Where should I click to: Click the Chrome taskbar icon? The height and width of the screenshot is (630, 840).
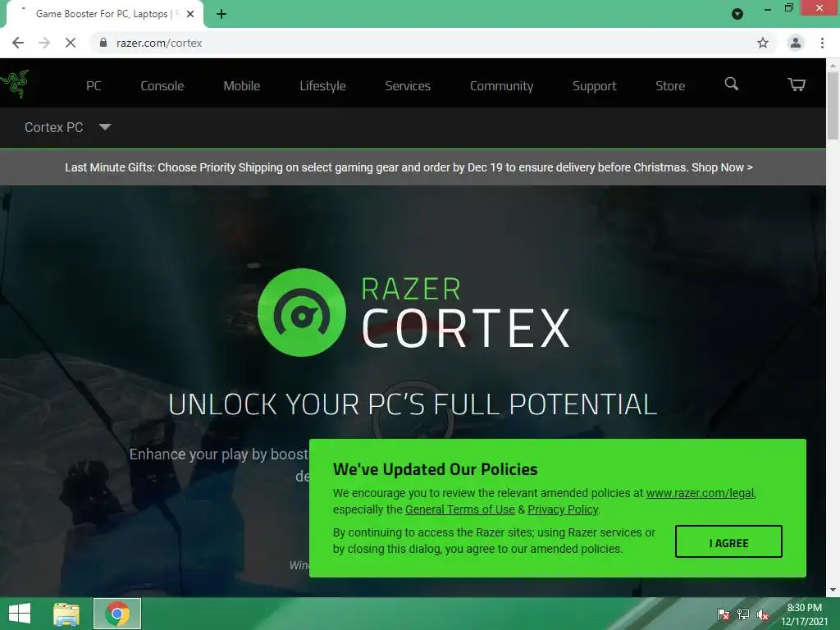[x=117, y=614]
